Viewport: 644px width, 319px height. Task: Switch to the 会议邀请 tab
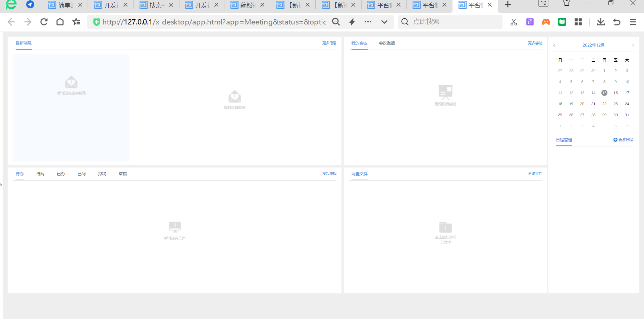click(387, 43)
